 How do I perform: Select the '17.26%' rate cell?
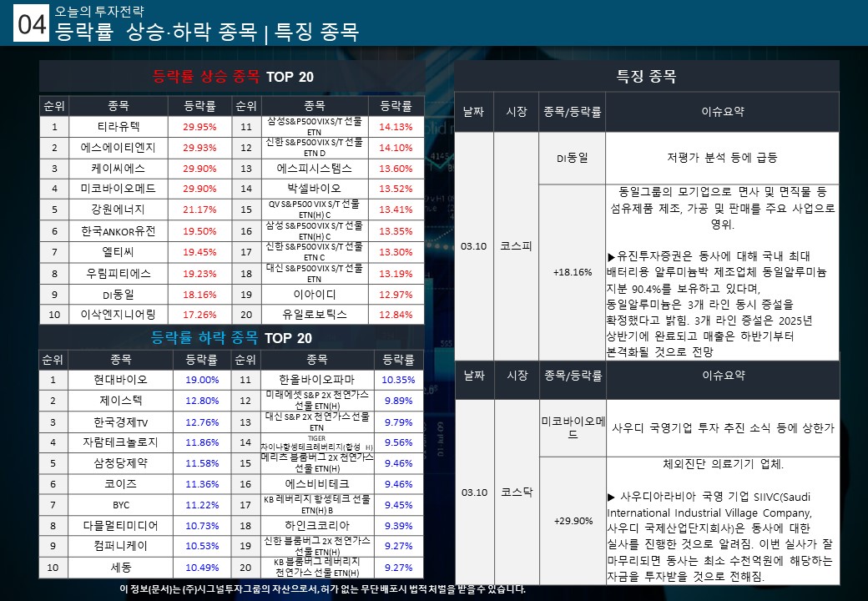pyautogui.click(x=199, y=315)
